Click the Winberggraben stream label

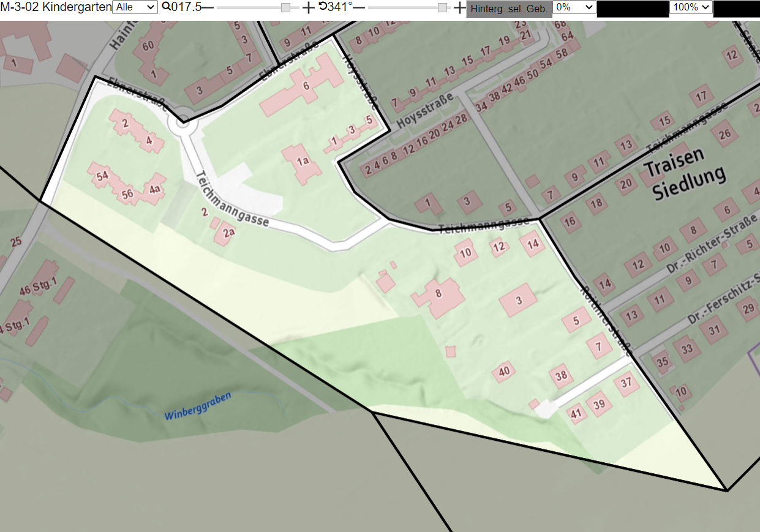tap(198, 406)
